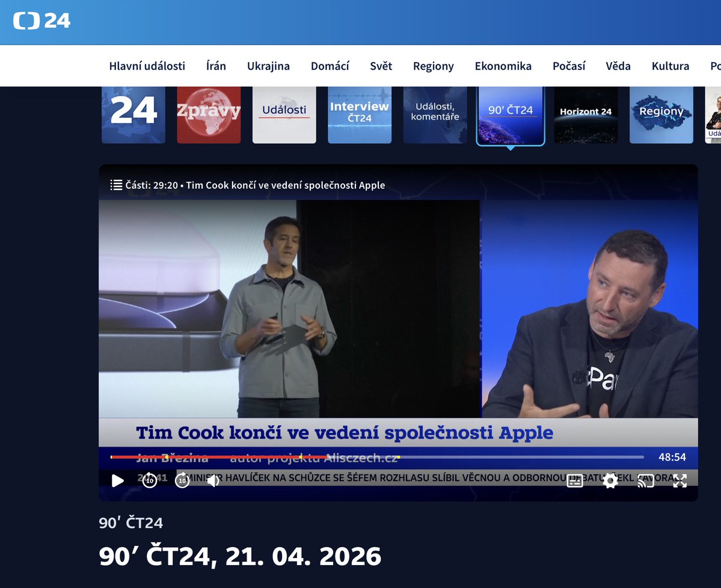The width and height of the screenshot is (721, 588).
Task: Select Věda menu item
Action: click(618, 66)
